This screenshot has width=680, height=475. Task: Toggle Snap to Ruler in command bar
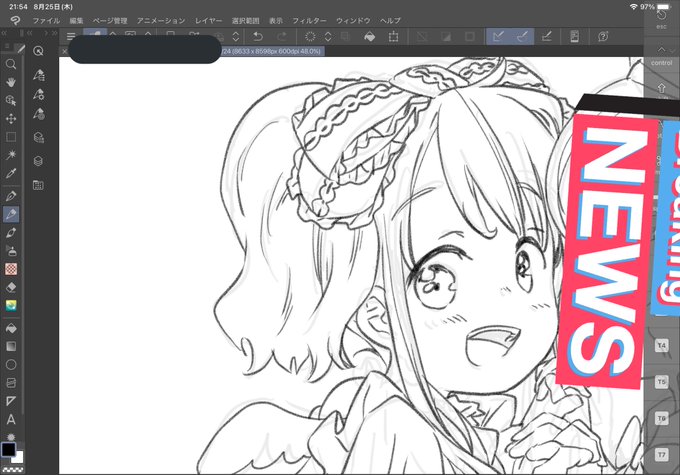tap(498, 36)
